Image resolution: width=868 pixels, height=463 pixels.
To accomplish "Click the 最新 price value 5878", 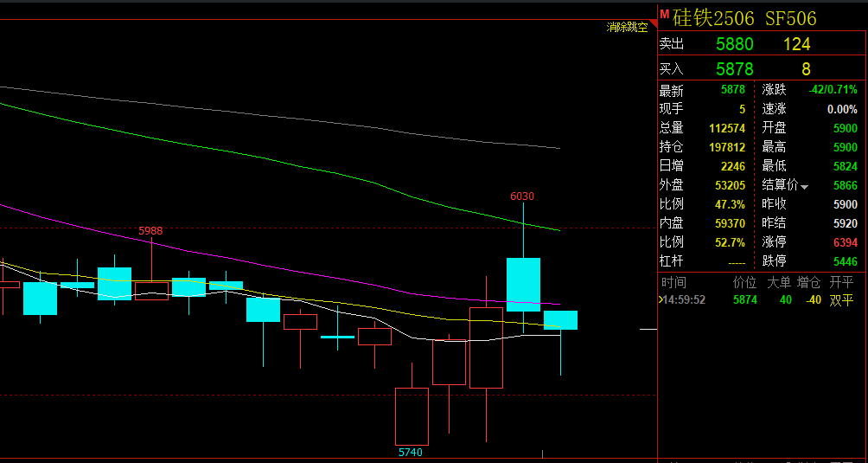I will tap(733, 90).
